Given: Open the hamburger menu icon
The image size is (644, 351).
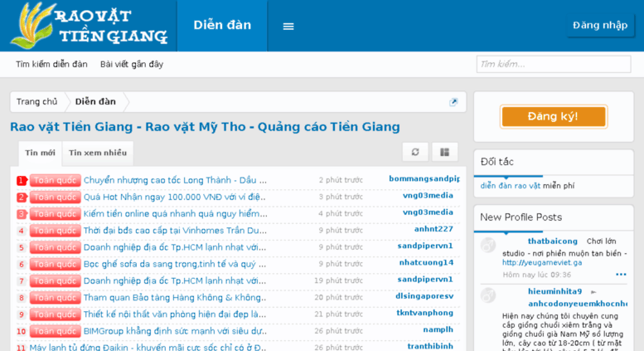Looking at the screenshot, I should tap(288, 27).
